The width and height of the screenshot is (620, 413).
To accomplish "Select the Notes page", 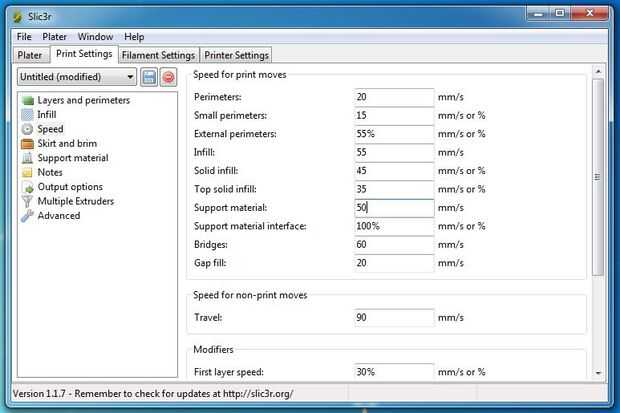I will pos(50,172).
